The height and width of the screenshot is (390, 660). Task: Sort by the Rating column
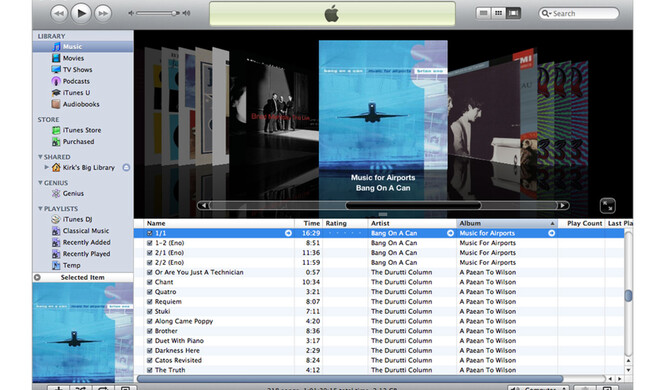tap(345, 223)
